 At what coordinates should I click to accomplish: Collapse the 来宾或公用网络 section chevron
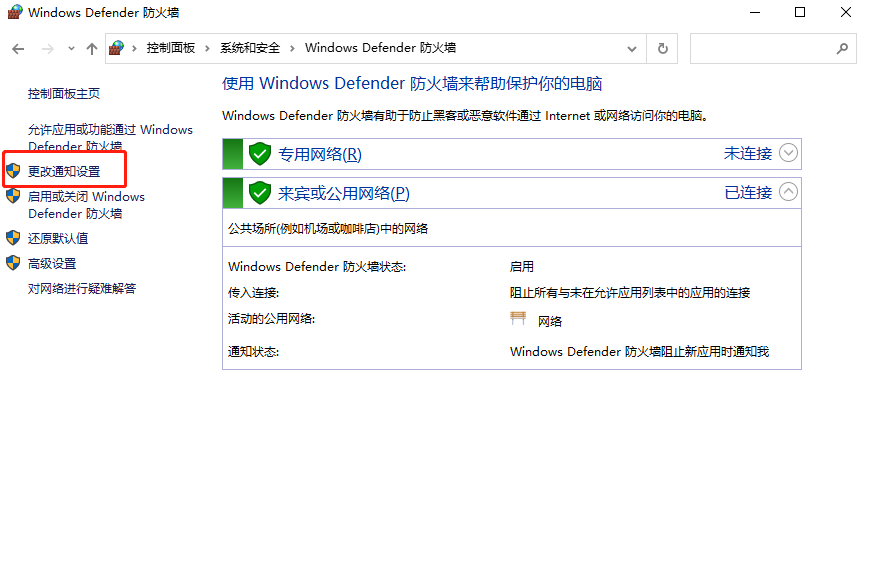[x=788, y=192]
